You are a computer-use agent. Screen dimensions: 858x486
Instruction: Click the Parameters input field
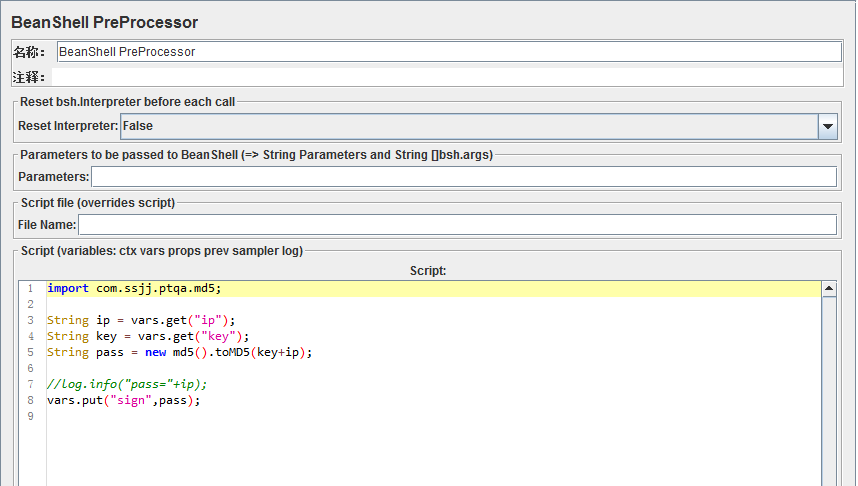(464, 177)
